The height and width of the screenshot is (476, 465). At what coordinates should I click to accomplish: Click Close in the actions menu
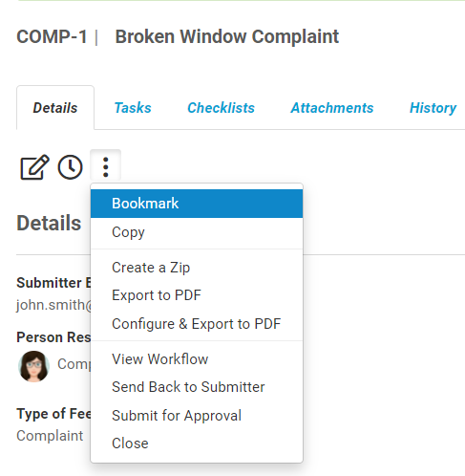(x=197, y=444)
